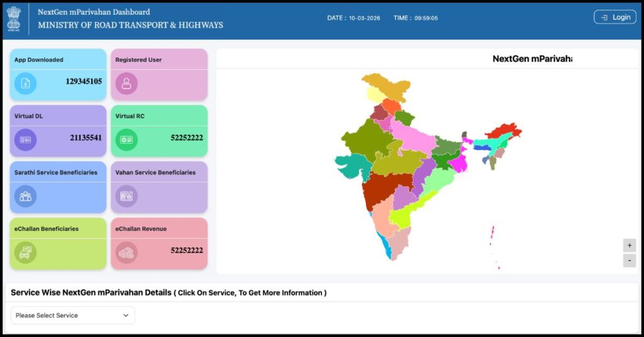
Task: Click the NextGen mParivaha map panel heading
Action: pos(532,58)
